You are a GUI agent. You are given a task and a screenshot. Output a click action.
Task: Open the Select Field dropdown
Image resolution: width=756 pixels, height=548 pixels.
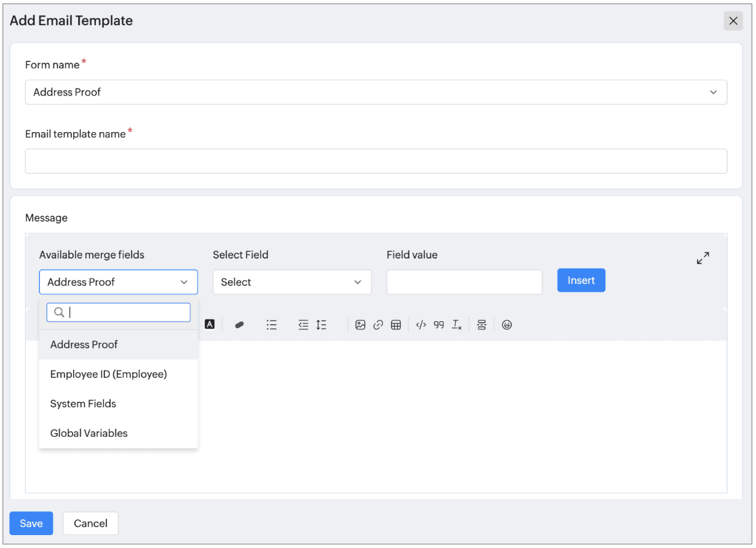tap(292, 282)
